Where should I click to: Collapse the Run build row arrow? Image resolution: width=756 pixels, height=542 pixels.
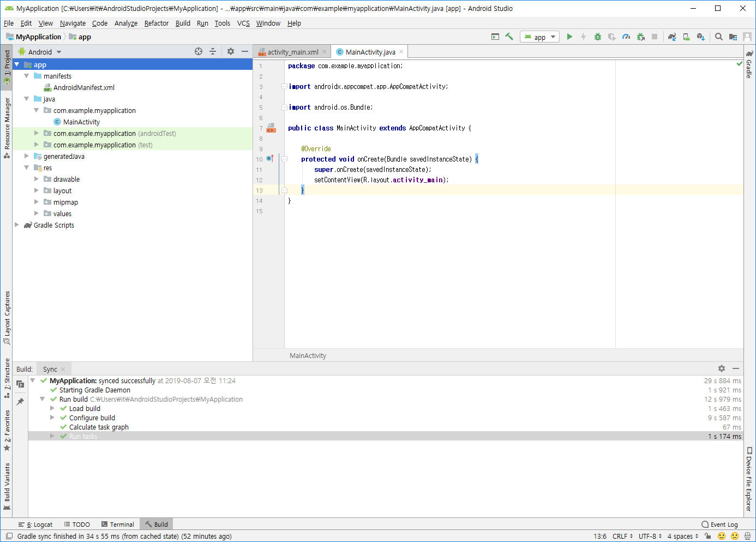42,399
